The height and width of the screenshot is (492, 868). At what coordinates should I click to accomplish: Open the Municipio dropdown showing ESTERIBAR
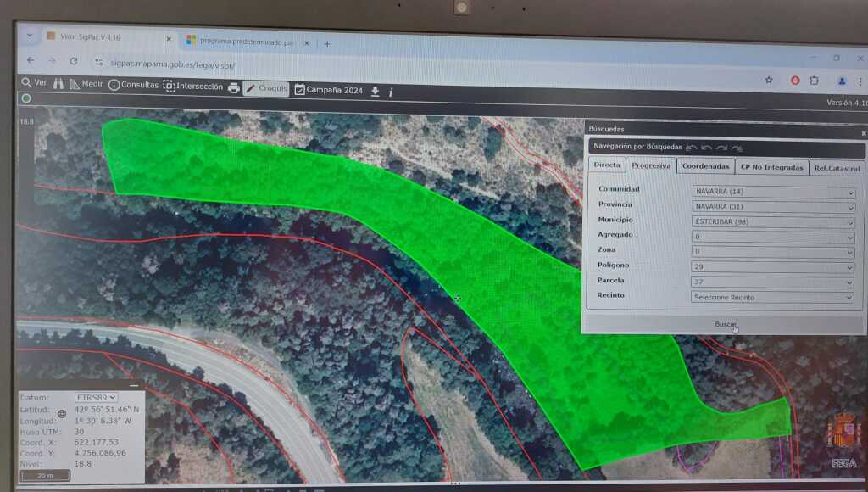pyautogui.click(x=773, y=222)
